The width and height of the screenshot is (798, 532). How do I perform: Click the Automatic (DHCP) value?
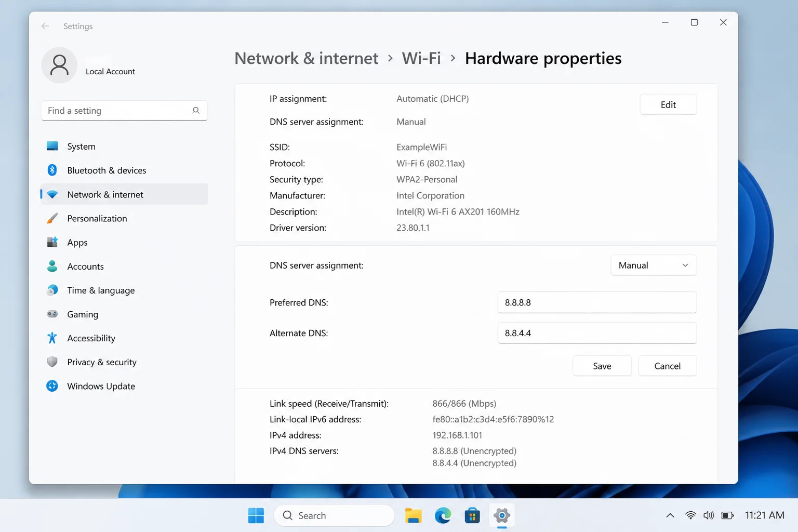click(432, 99)
